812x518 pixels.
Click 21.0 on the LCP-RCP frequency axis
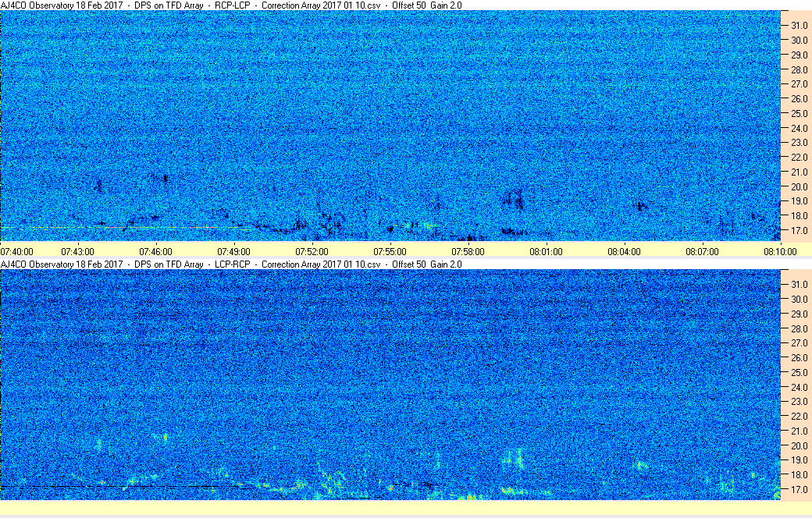pyautogui.click(x=799, y=431)
